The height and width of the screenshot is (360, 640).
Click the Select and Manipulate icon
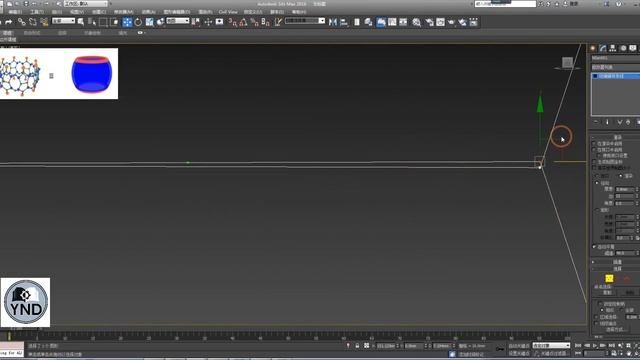click(x=208, y=22)
